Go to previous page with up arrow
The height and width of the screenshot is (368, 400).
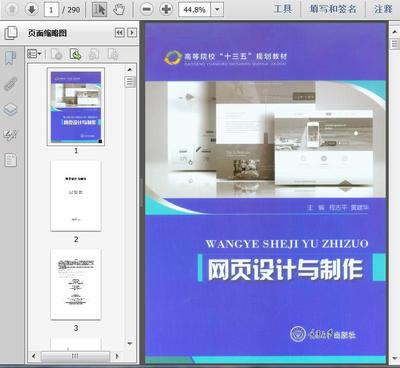coord(12,9)
